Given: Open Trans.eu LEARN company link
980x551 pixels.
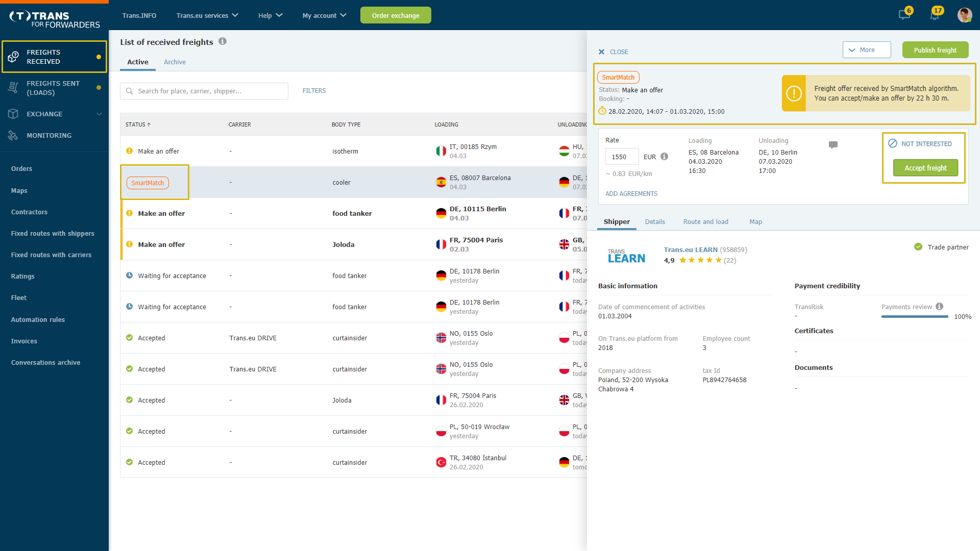Looking at the screenshot, I should tap(691, 249).
